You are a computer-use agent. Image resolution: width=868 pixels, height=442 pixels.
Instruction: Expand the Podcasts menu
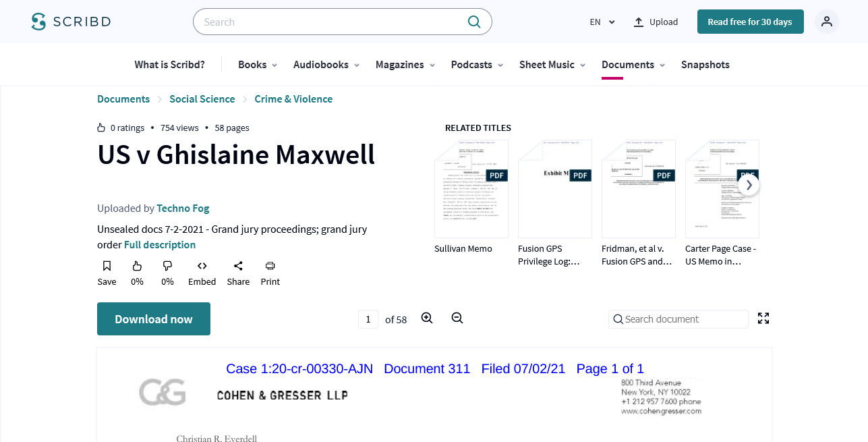pos(478,65)
